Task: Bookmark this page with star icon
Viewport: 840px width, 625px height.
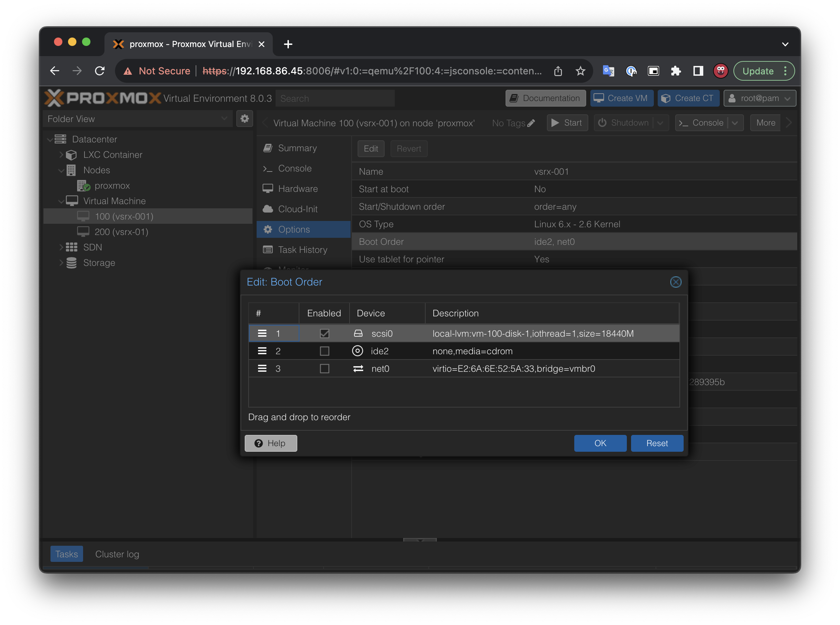Action: click(581, 71)
